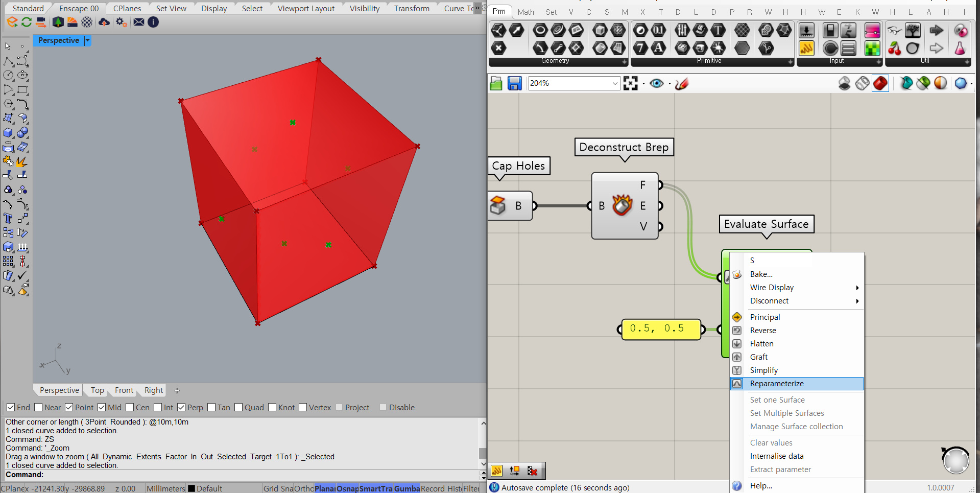Select Graft in the context menu
Screen dimensions: 980x493
click(x=797, y=357)
